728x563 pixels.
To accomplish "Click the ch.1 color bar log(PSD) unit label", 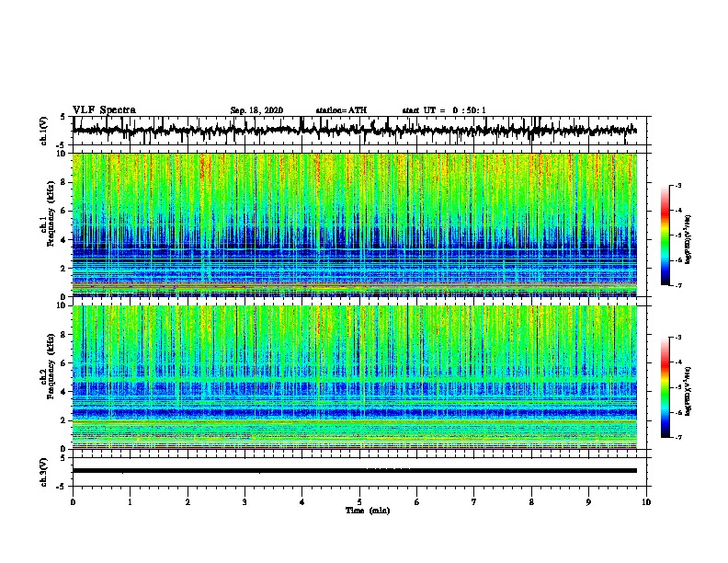I will [688, 240].
